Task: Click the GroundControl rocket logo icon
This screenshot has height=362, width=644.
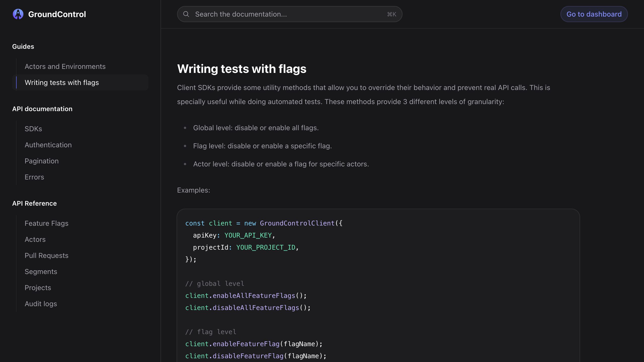Action: click(x=18, y=14)
